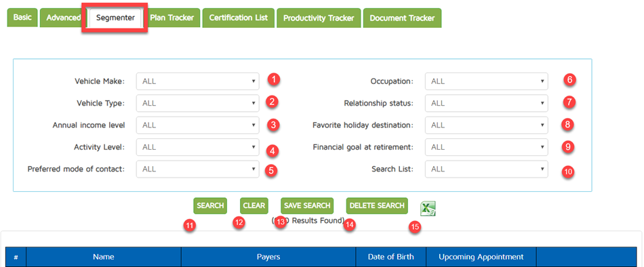Click the DELETE SEARCH button
This screenshot has width=644, height=267.
[x=377, y=206]
